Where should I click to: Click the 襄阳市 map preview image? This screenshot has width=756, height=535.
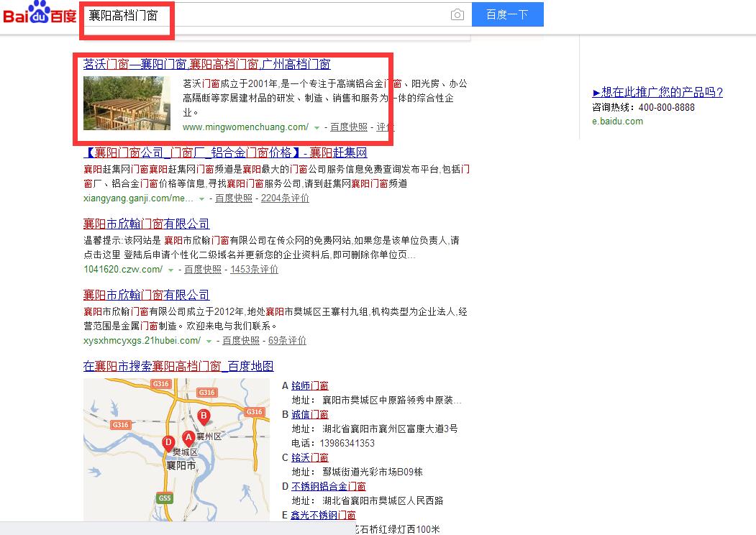point(176,449)
